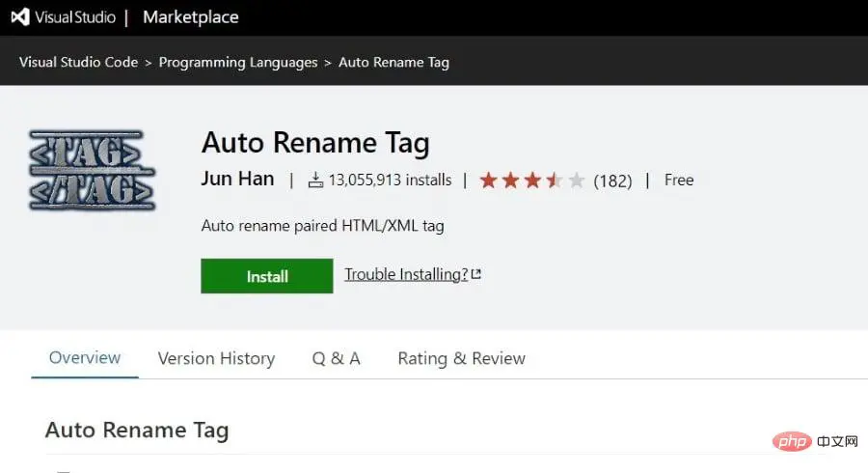The image size is (868, 473).
Task: Open the (182) reviews count
Action: point(612,181)
